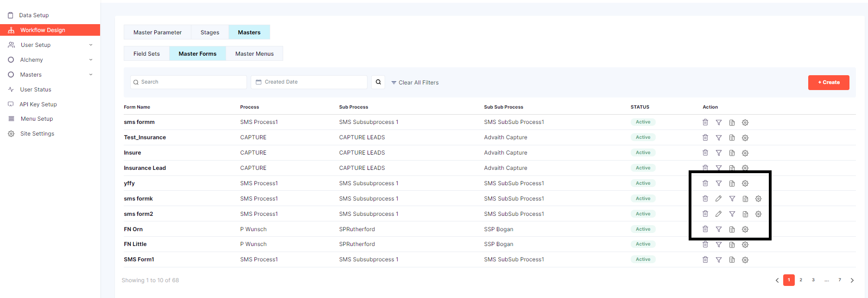Click the search magnifier button

tap(378, 82)
